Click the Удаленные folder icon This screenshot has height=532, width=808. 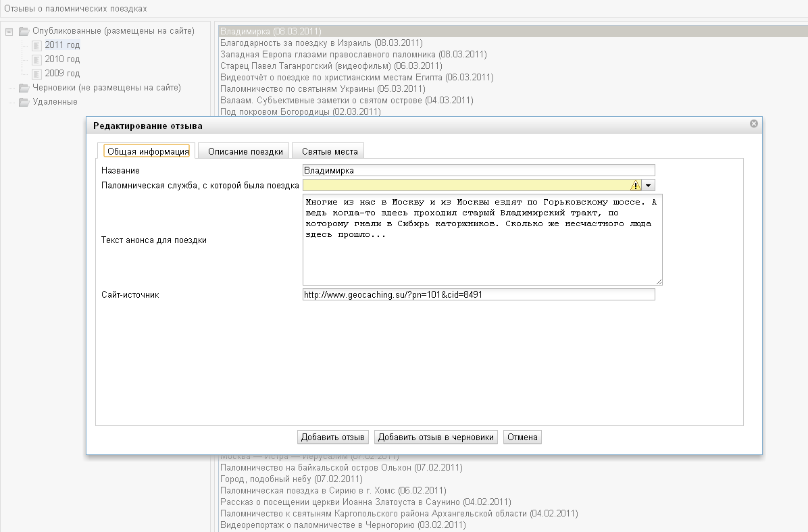pyautogui.click(x=24, y=102)
